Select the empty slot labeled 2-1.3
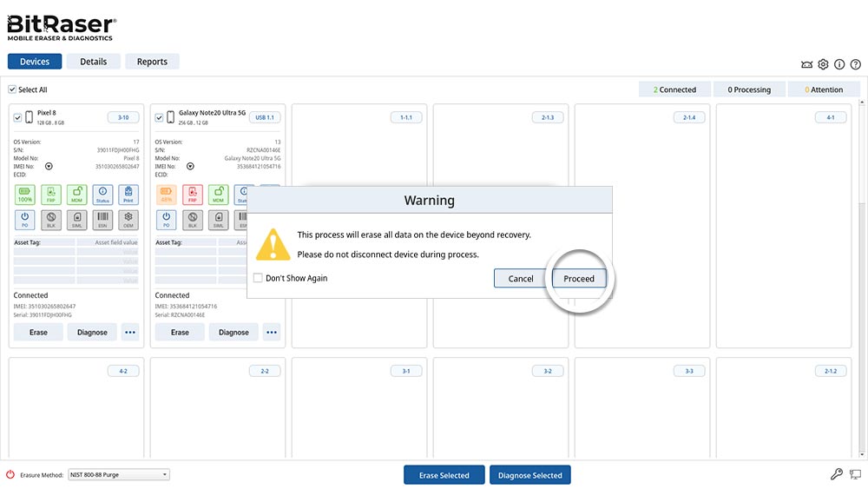 501,226
